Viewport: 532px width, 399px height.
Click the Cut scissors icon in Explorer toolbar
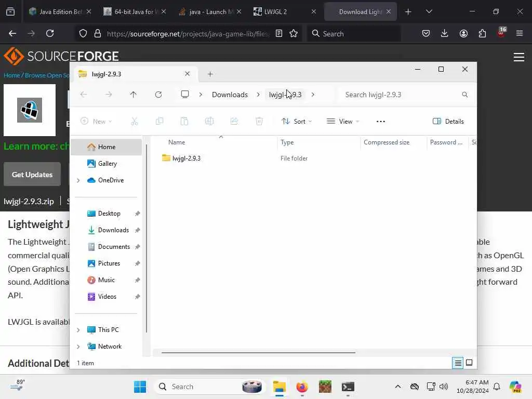tap(135, 121)
